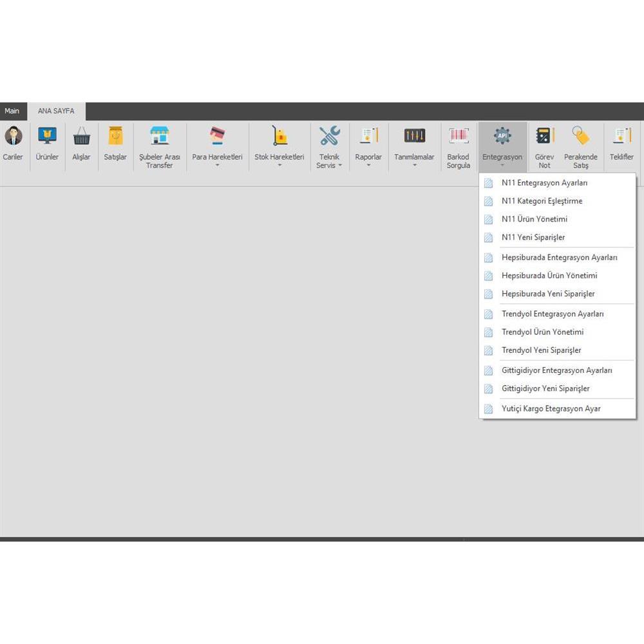
Task: Switch to the Main tab
Action: (x=12, y=111)
